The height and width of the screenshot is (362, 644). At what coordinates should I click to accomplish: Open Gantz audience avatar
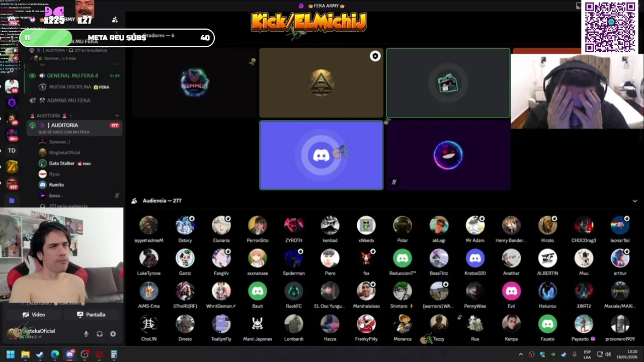pos(185,258)
